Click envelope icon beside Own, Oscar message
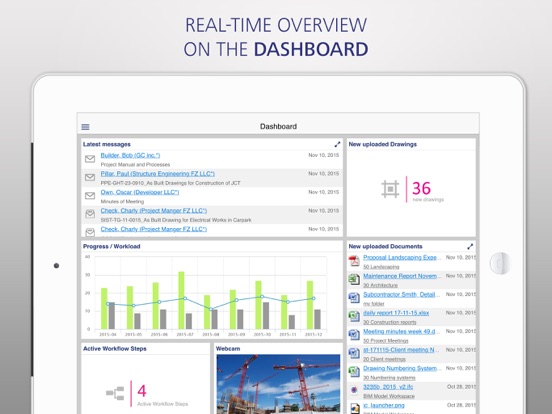The height and width of the screenshot is (414, 552). 90,196
